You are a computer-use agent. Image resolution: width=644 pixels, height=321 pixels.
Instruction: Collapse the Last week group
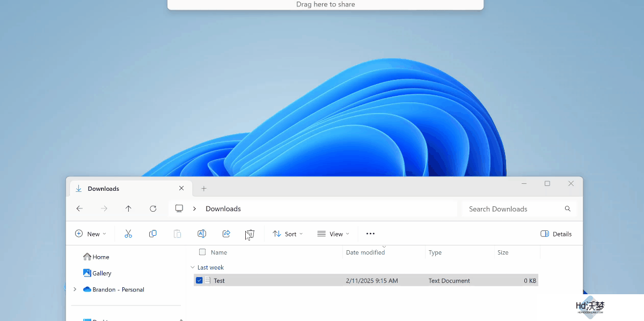pos(193,267)
